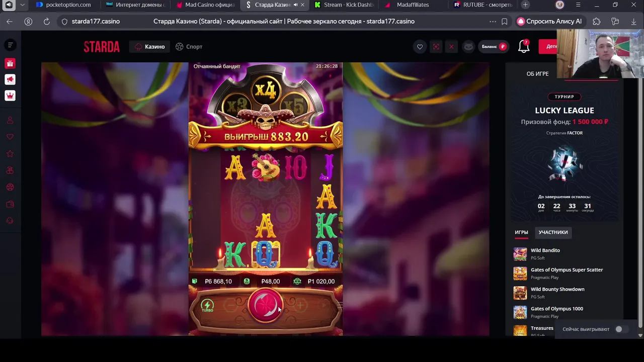Image resolution: width=644 pixels, height=362 pixels.
Task: Open browser extensions puzzle icon
Action: (x=597, y=22)
